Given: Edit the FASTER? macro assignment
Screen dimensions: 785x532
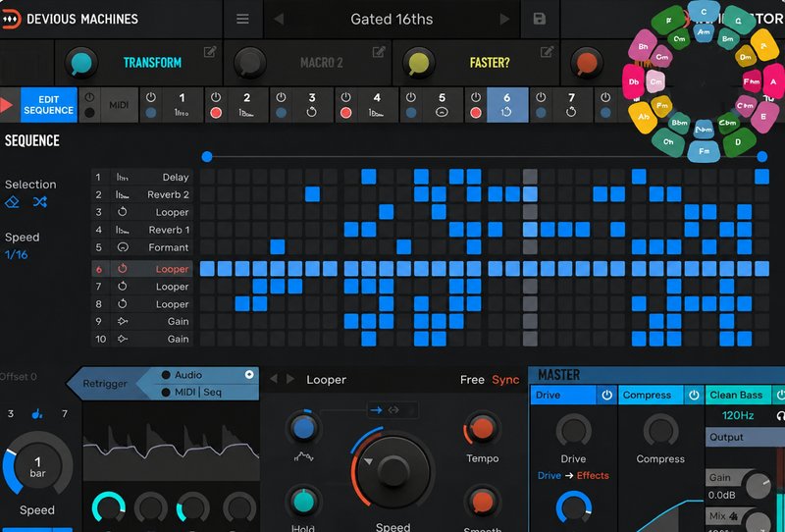Looking at the screenshot, I should tap(548, 51).
